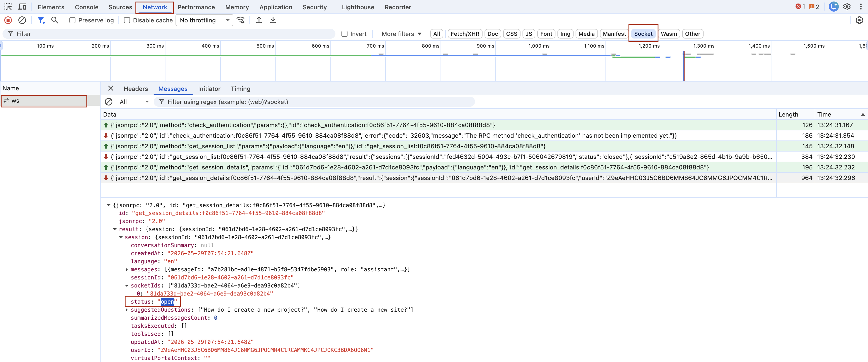The height and width of the screenshot is (362, 868).
Task: Show the error count badge
Action: pos(800,7)
